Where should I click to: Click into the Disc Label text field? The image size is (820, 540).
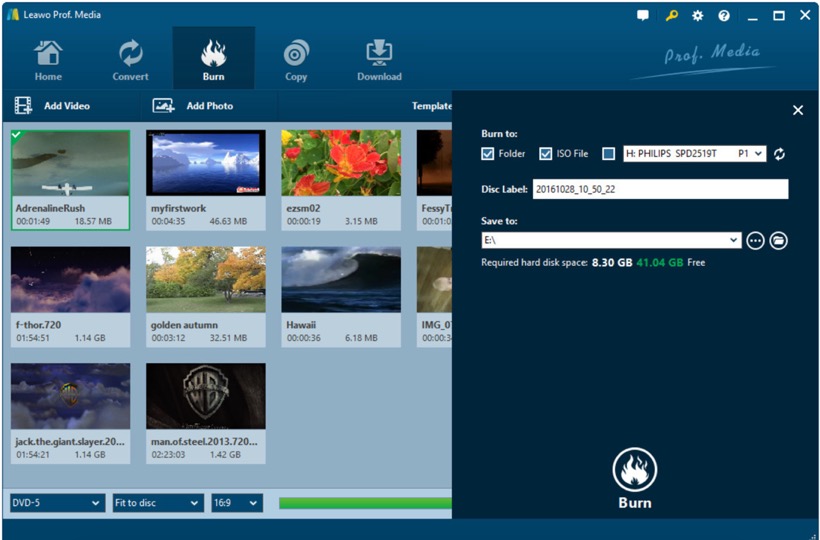(x=660, y=189)
